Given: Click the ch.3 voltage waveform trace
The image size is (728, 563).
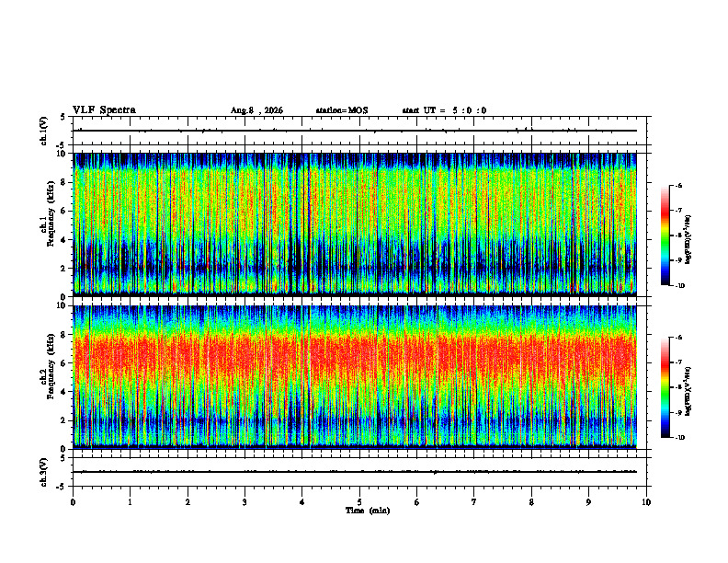Looking at the screenshot, I should [x=355, y=472].
